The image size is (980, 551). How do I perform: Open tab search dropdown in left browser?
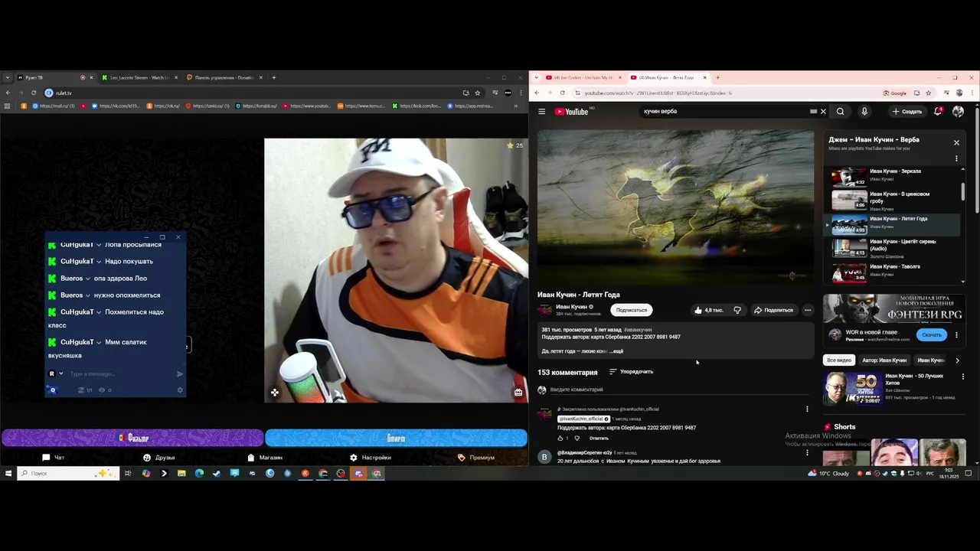point(8,77)
